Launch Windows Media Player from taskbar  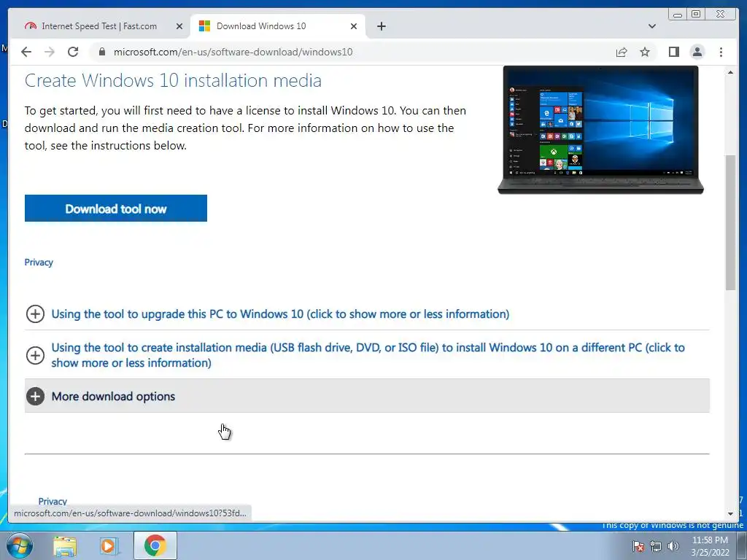[x=109, y=546]
